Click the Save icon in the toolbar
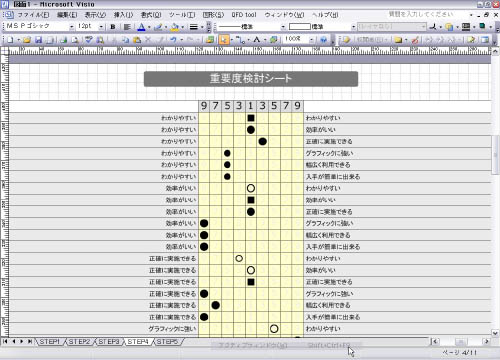 (x=38, y=40)
